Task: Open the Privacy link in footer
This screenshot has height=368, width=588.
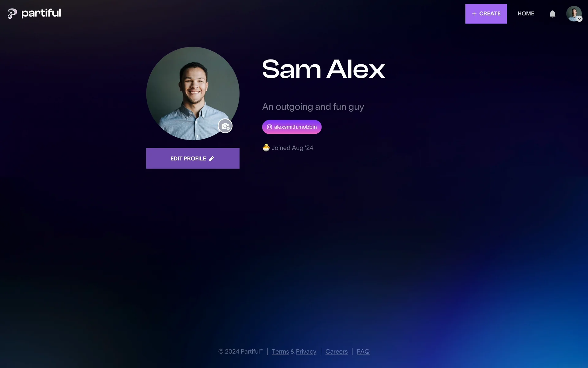Action: tap(306, 351)
